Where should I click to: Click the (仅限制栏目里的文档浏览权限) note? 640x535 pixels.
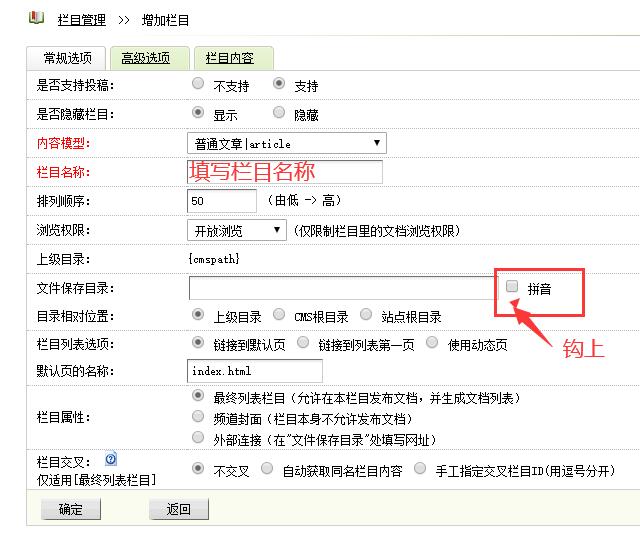pos(376,231)
